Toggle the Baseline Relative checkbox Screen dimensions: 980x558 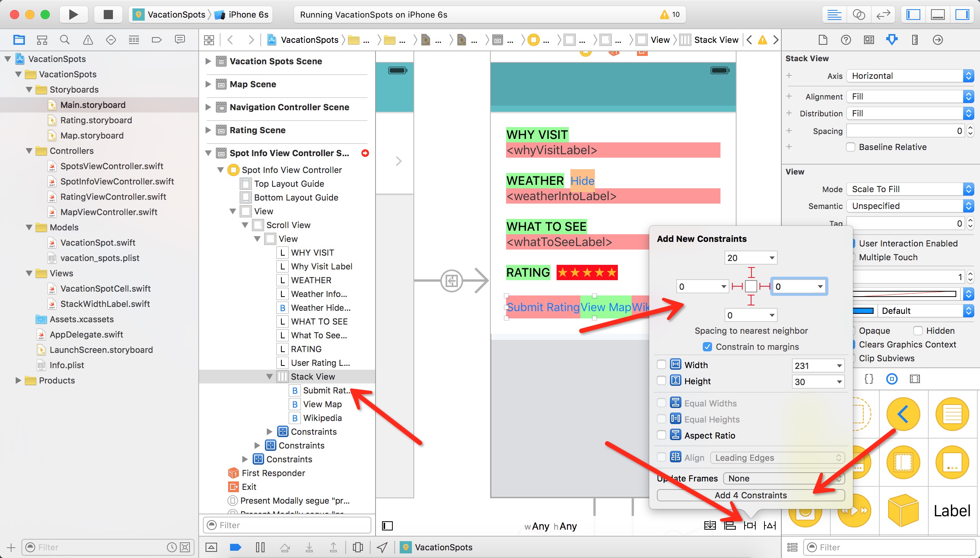point(851,147)
